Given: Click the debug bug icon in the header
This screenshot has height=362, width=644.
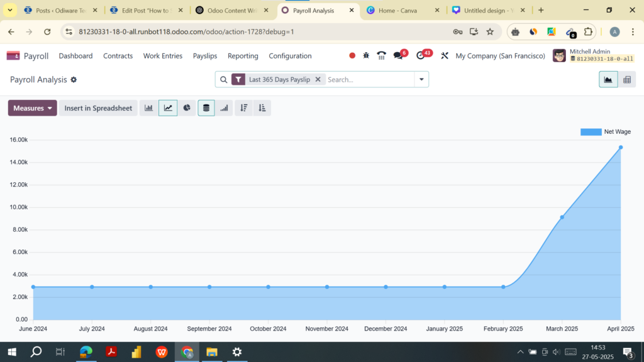Looking at the screenshot, I should pyautogui.click(x=365, y=55).
